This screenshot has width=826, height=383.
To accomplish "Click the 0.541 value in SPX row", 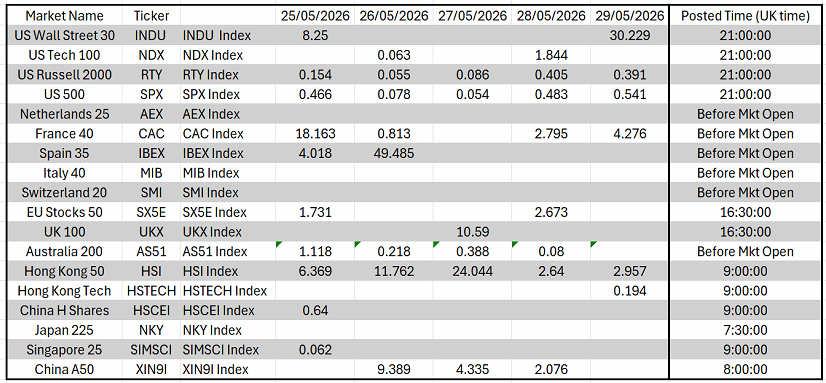I will (x=630, y=94).
